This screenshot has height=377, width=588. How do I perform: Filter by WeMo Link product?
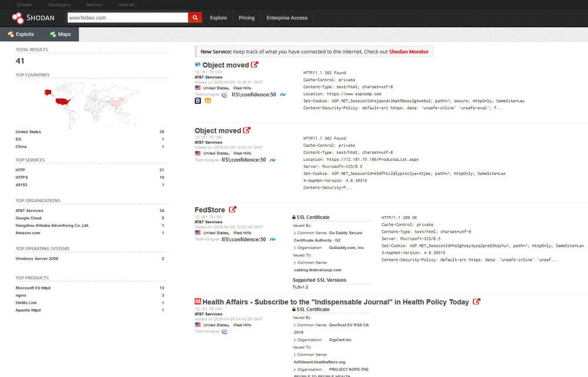pyautogui.click(x=26, y=303)
